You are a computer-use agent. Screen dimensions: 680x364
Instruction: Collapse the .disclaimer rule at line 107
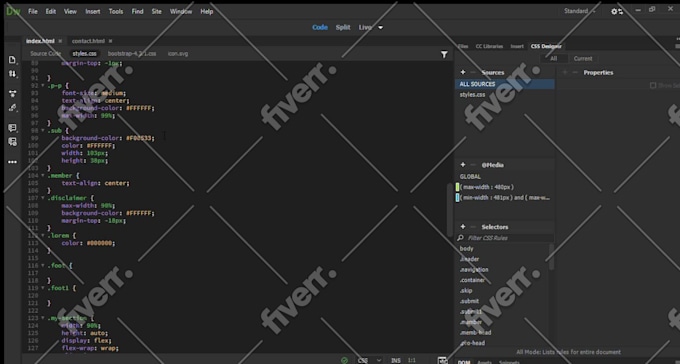coord(43,198)
